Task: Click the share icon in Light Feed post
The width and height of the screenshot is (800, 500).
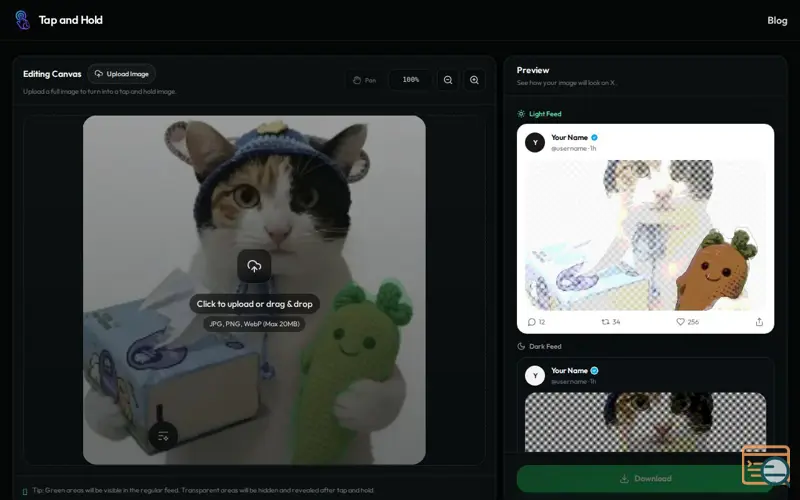Action: coord(759,322)
